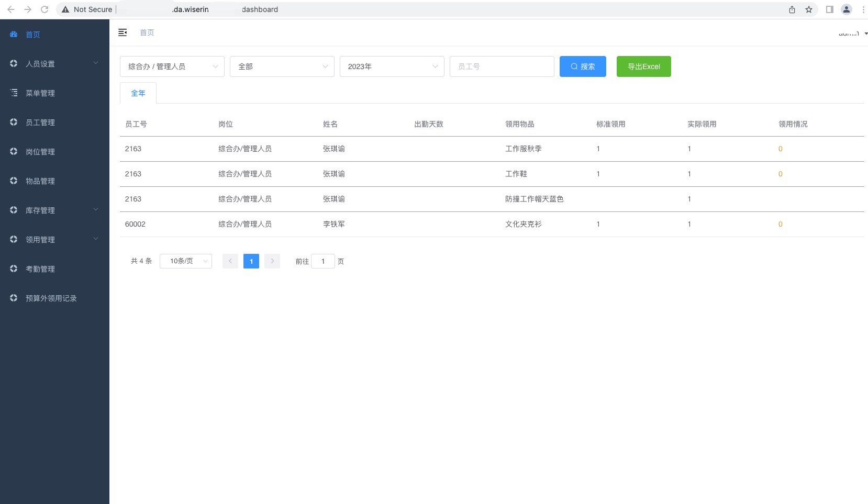Viewport: 868px width, 504px height.
Task: Open the browser side panel icon
Action: [x=830, y=9]
